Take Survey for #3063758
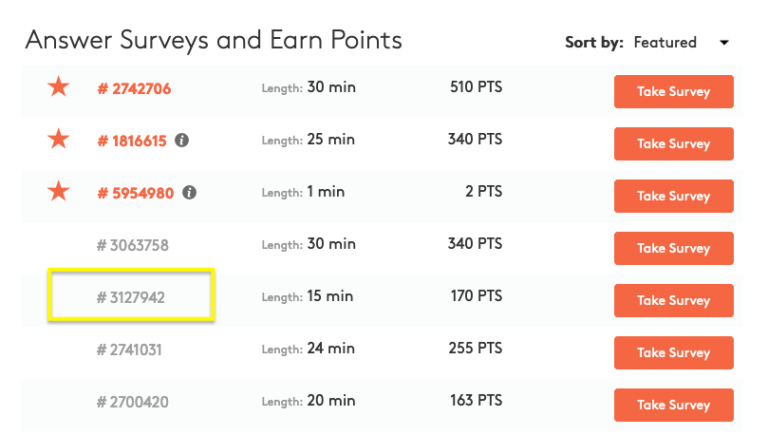Screen dimensions: 768x435 coord(673,248)
